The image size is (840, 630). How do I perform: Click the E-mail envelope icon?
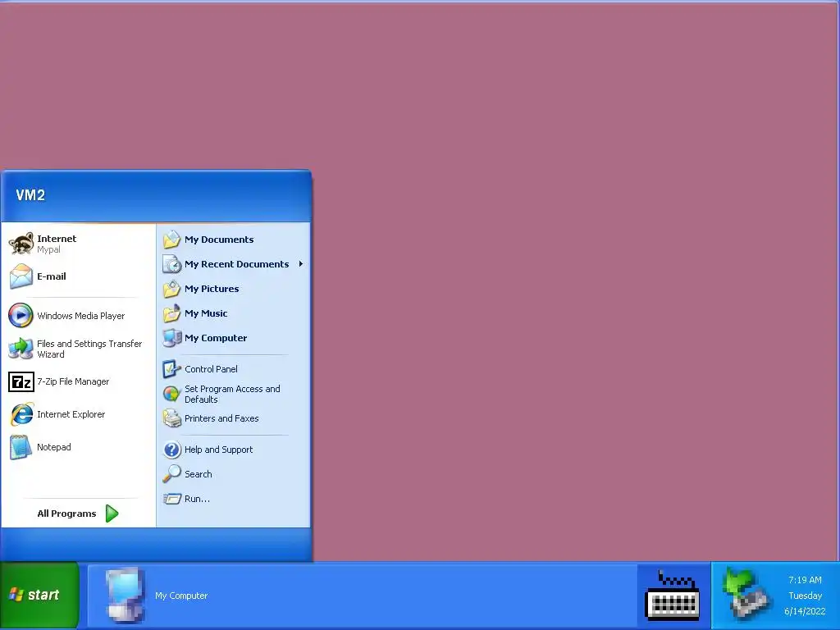click(x=21, y=276)
